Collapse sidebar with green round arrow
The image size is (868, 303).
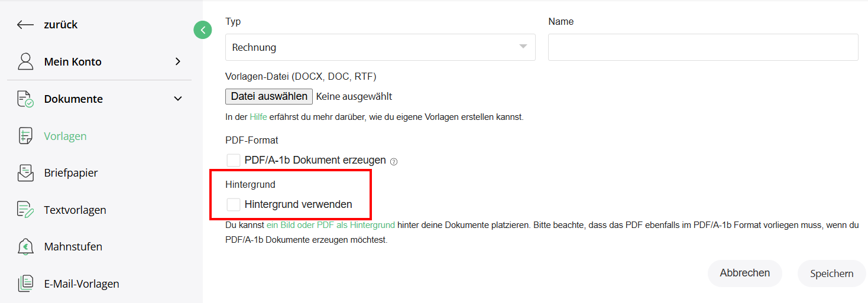click(x=203, y=30)
